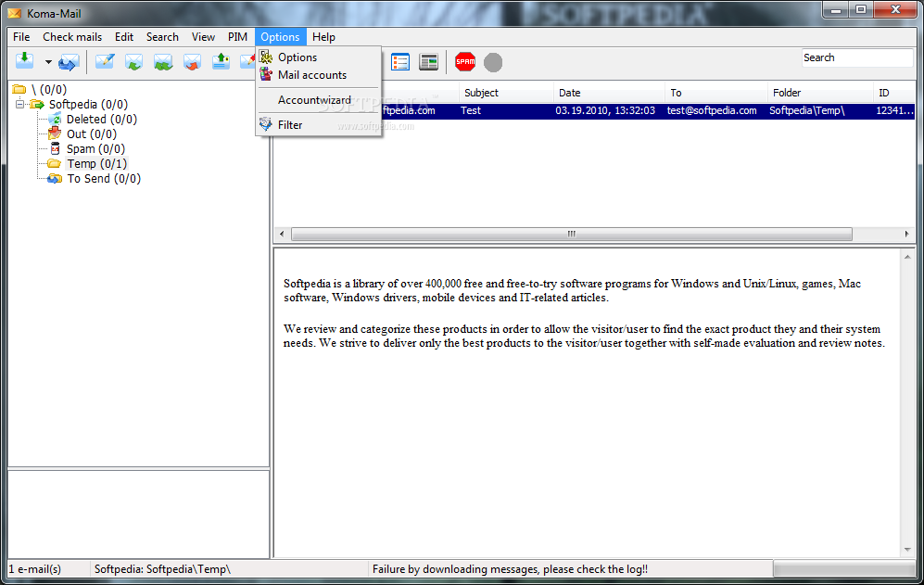The width and height of the screenshot is (924, 585).
Task: Click the send mail icon with green up arrow
Action: (x=221, y=61)
